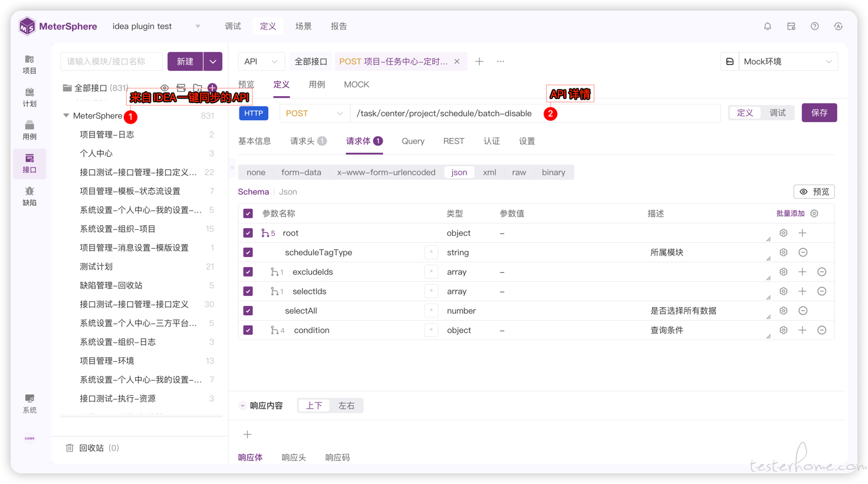Switch to the Query tab
The height and width of the screenshot is (484, 868).
tap(413, 141)
